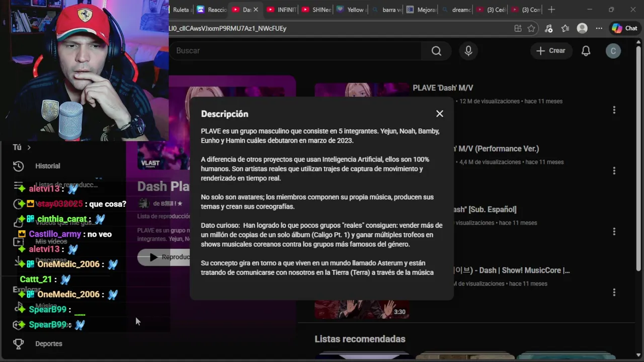Screen dimensions: 644x362
Task: Open options for PLAVE 'Dash' M/V video
Action: [614, 110]
